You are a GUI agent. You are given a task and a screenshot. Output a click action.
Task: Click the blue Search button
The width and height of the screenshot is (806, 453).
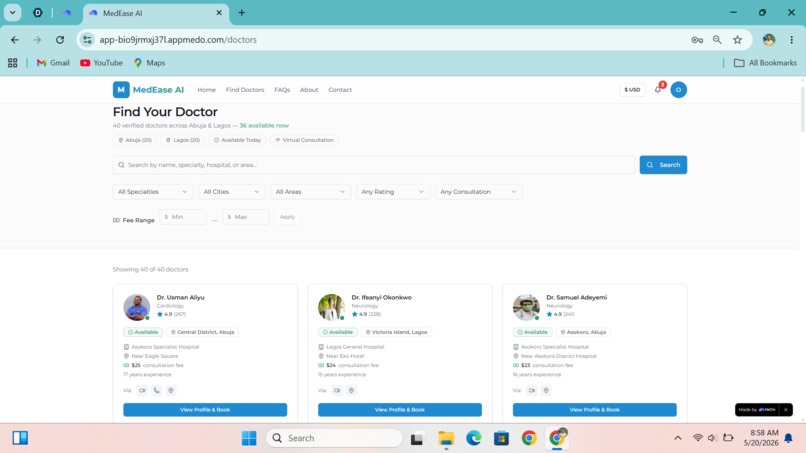(x=663, y=165)
